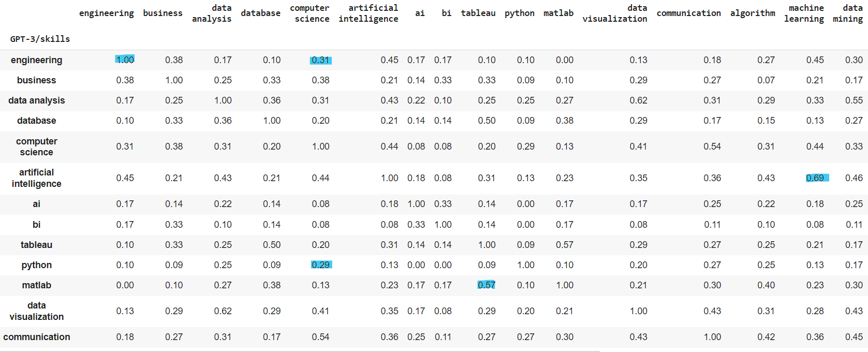
Task: Select the 'communication' column header
Action: pyautogui.click(x=688, y=13)
